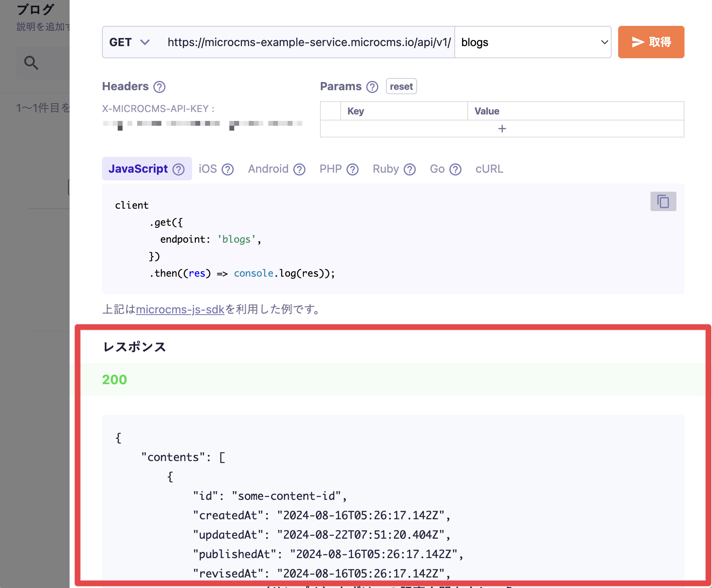Click the "id": "some-content-id" line
712x588 pixels.
tap(270, 496)
